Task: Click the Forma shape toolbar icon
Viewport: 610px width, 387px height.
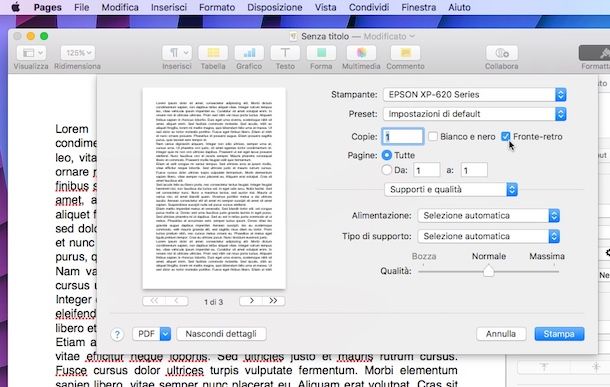Action: point(321,53)
